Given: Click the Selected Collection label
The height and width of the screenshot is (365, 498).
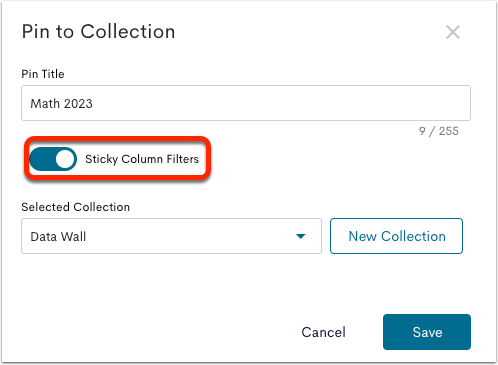Looking at the screenshot, I should coord(76,207).
